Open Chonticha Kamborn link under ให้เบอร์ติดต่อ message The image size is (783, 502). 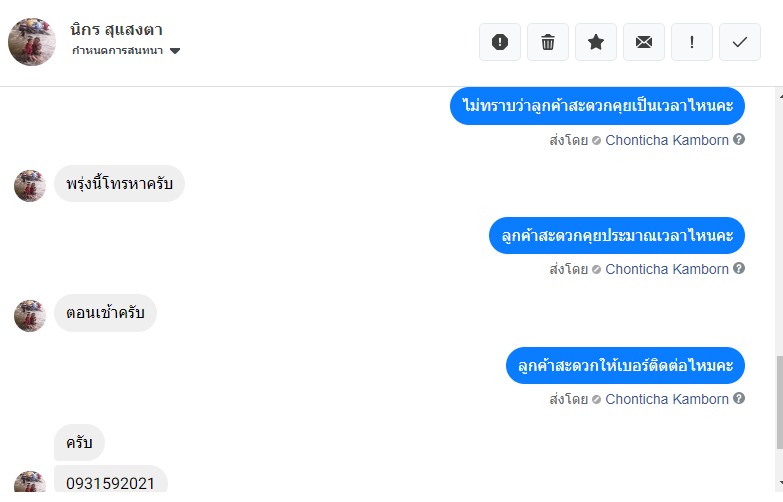click(x=667, y=399)
